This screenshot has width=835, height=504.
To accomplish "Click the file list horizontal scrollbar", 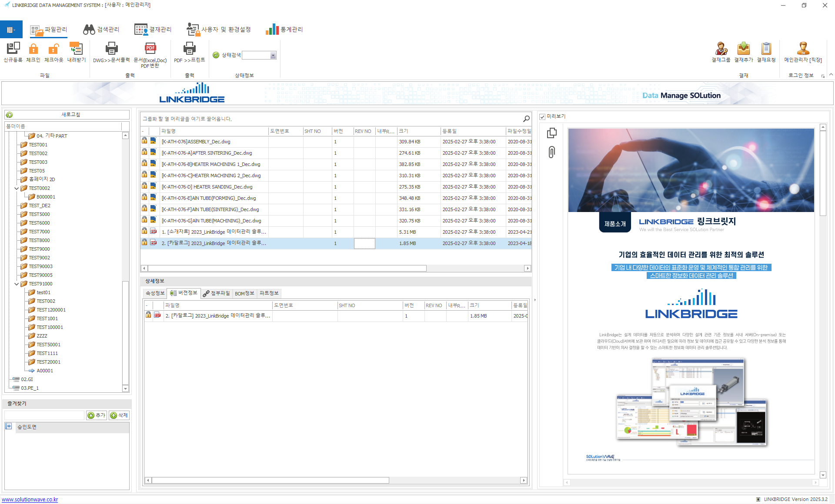I will click(x=287, y=269).
